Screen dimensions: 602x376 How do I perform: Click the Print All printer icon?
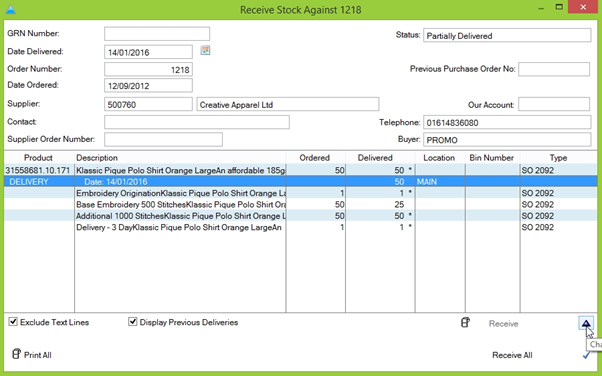16,354
